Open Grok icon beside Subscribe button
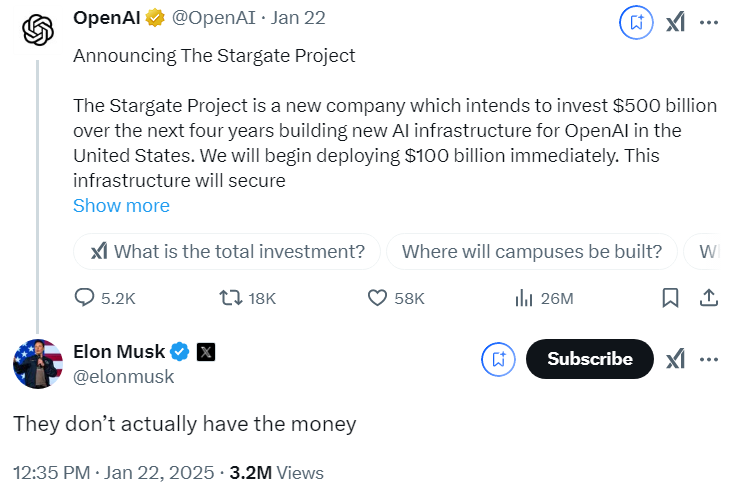740x501 pixels. point(676,359)
